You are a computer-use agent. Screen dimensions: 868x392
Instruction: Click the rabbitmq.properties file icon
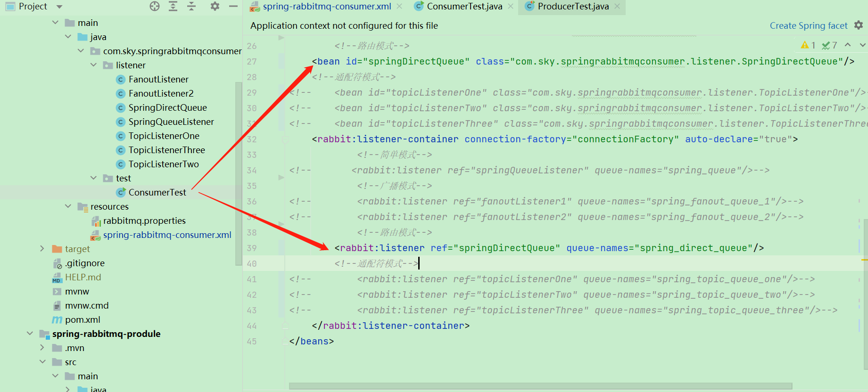pyautogui.click(x=96, y=220)
